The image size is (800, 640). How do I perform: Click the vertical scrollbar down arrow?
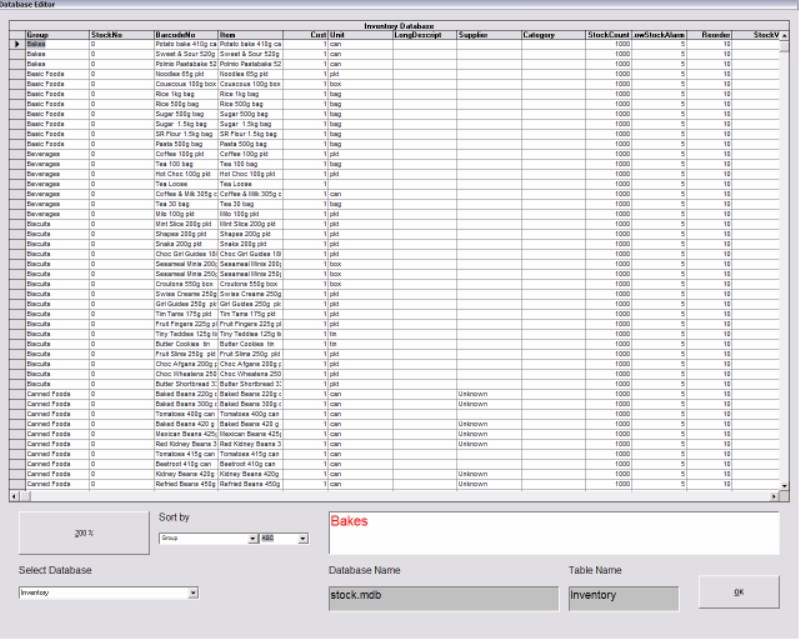[784, 485]
